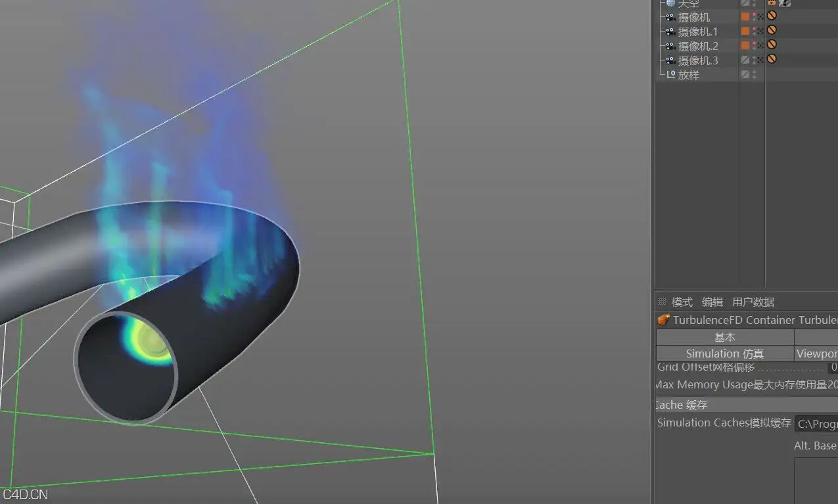Screen dimensions: 838x504
Task: Toggle visibility dots for 放样 object
Action: click(x=754, y=74)
